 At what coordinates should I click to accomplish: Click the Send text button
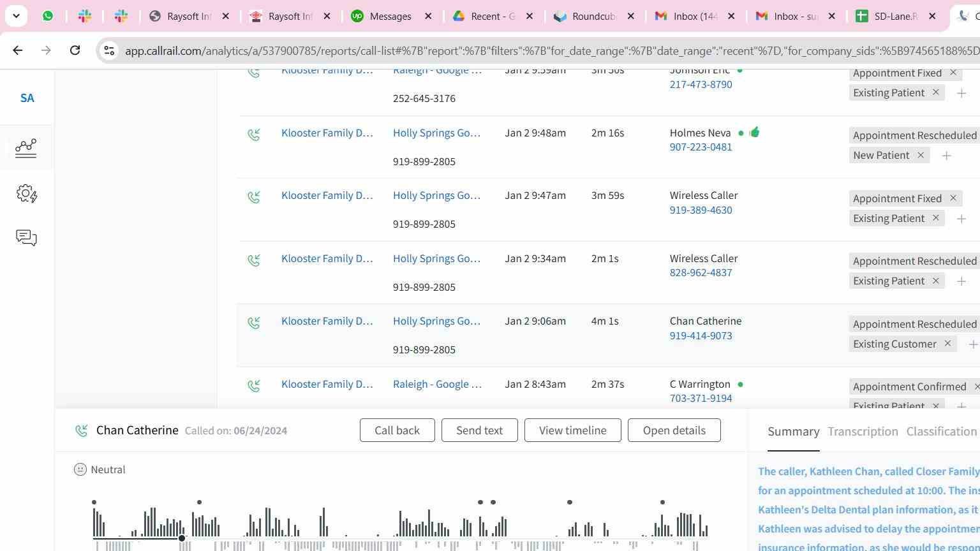coord(479,430)
